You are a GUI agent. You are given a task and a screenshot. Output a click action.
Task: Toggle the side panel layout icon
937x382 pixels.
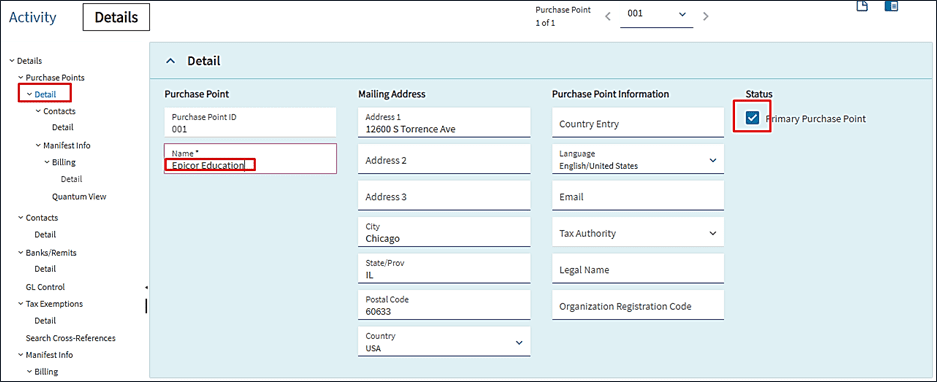892,7
